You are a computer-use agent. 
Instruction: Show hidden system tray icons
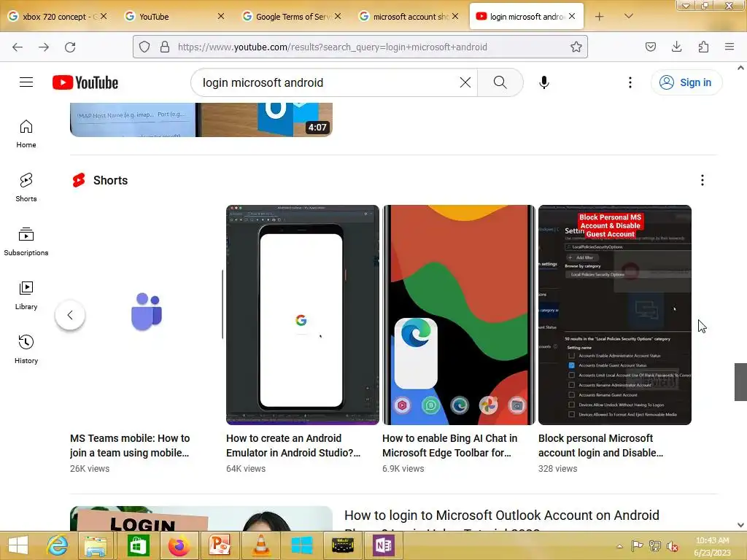point(619,546)
